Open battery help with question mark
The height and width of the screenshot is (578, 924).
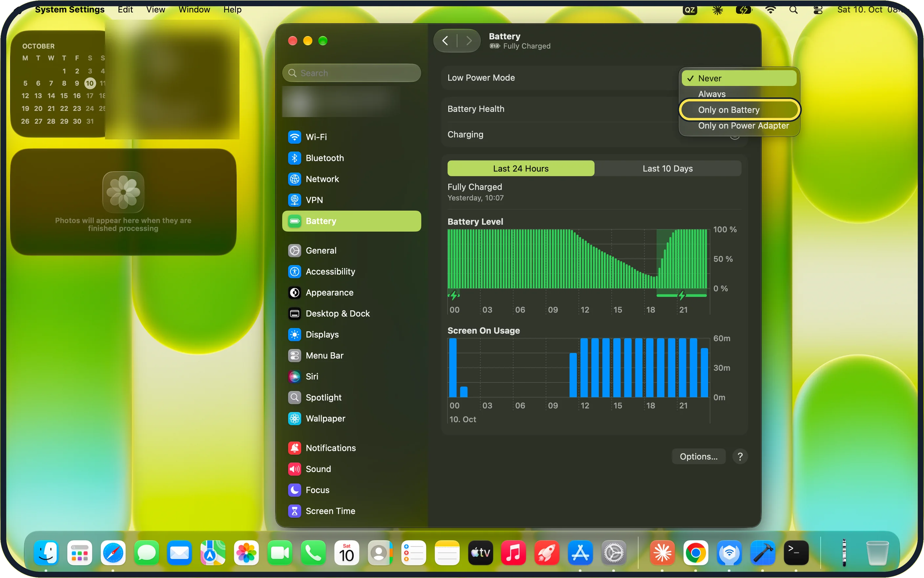740,456
